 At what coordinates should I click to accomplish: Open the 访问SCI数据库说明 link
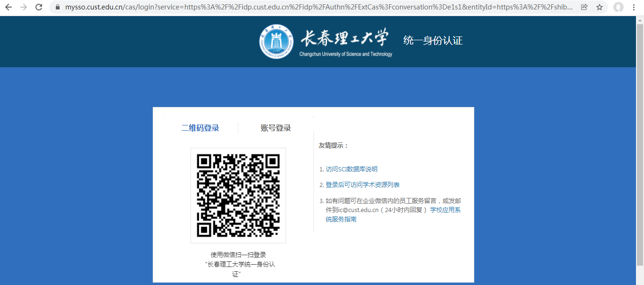pyautogui.click(x=351, y=169)
